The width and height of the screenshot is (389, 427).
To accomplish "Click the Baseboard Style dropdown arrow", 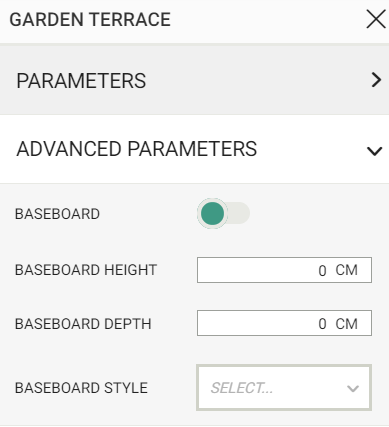I will click(x=353, y=388).
